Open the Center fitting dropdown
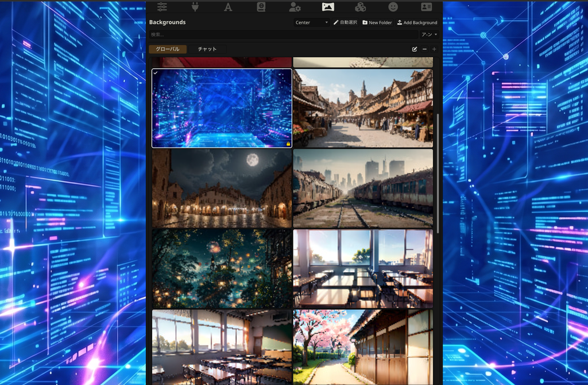This screenshot has width=588, height=385. 312,22
